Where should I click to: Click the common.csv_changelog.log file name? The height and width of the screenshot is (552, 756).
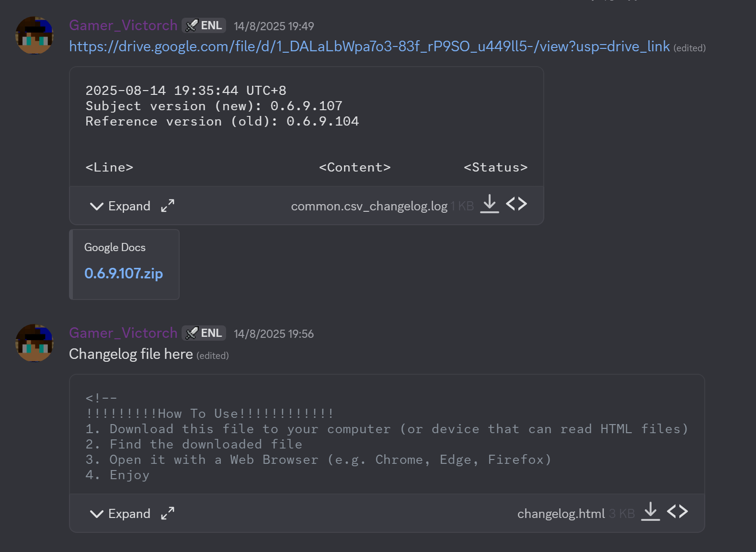(369, 206)
